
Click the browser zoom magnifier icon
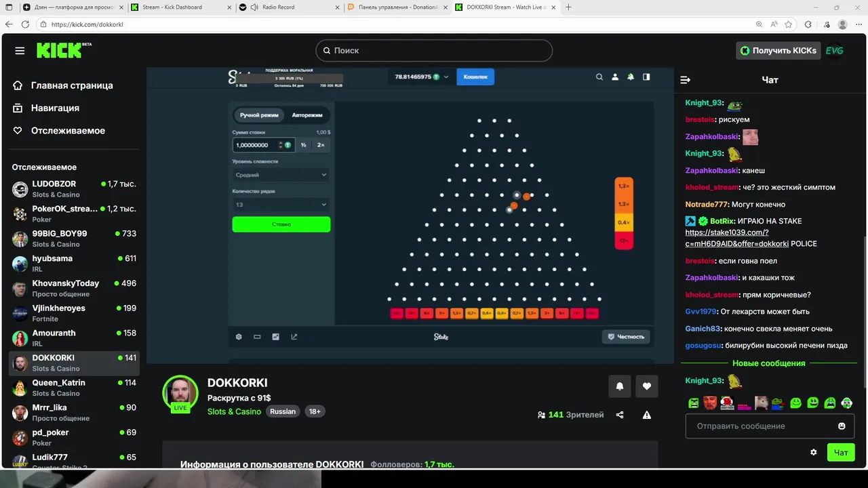(759, 24)
